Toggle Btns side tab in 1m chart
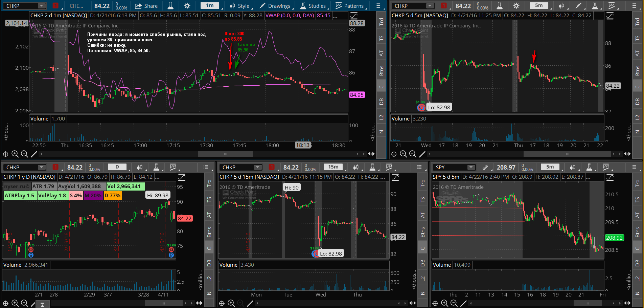The width and height of the screenshot is (644, 308). [x=382, y=70]
